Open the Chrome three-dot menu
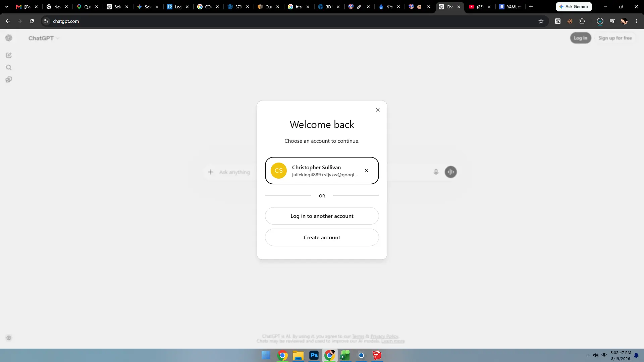 tap(636, 21)
